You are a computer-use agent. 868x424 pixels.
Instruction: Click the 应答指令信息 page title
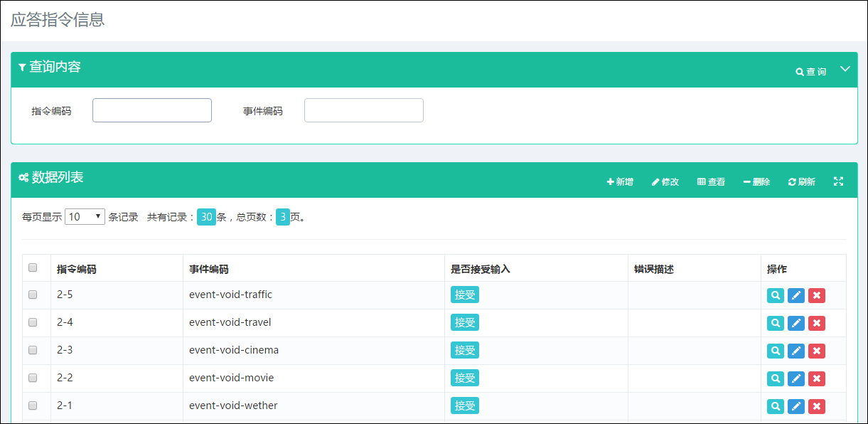pos(58,20)
